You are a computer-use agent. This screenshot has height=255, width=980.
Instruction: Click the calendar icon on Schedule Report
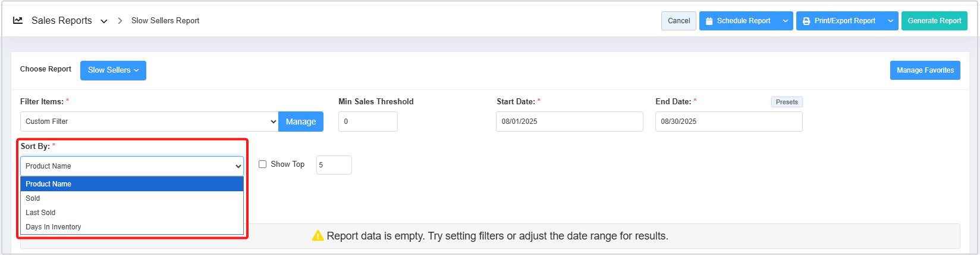point(709,21)
